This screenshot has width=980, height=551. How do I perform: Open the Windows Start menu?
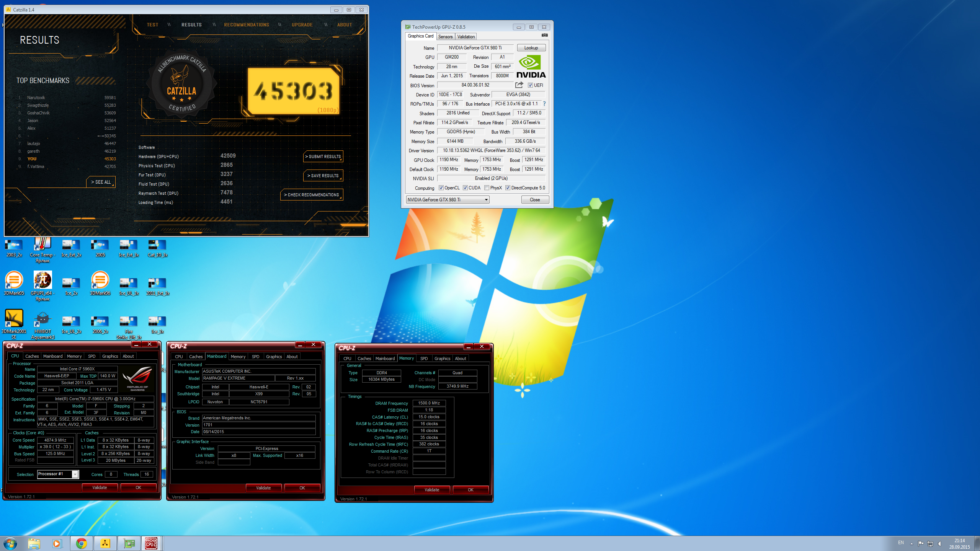10,543
